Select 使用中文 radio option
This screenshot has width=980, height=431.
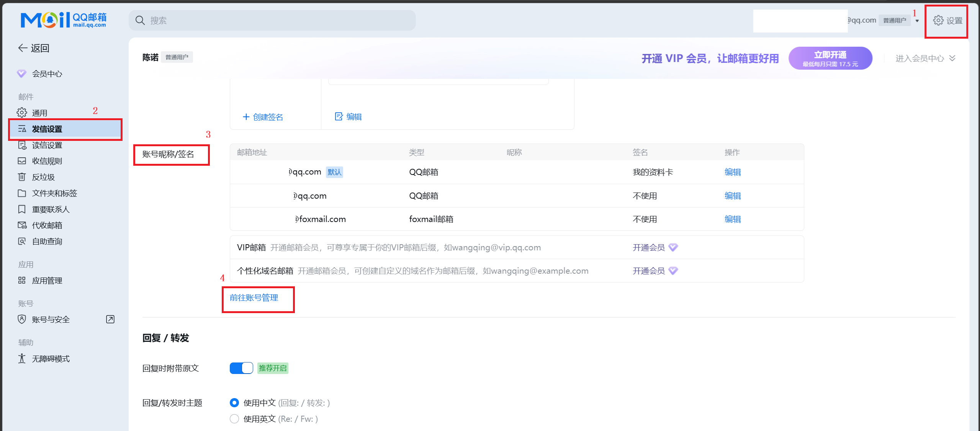click(x=234, y=403)
